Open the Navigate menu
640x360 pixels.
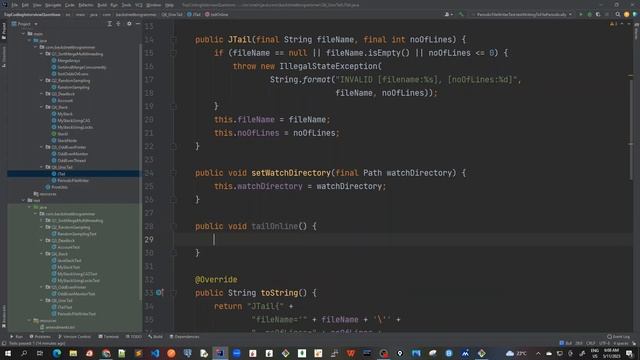click(53, 5)
